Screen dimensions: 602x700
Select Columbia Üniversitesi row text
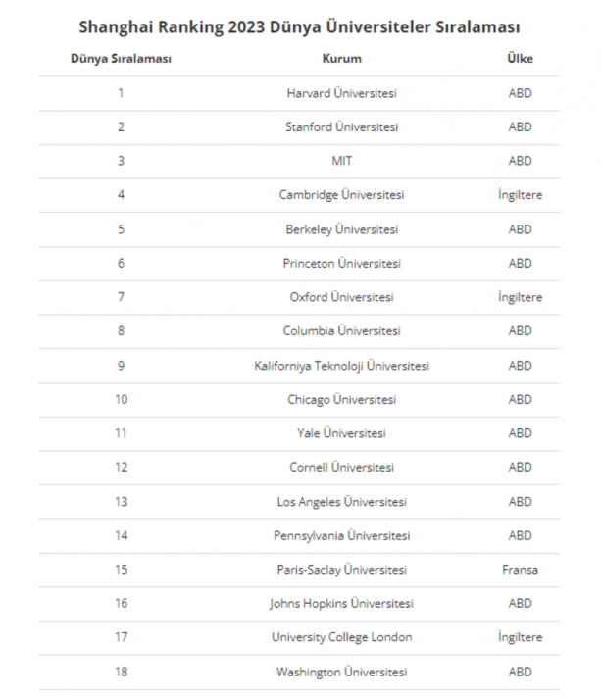341,331
